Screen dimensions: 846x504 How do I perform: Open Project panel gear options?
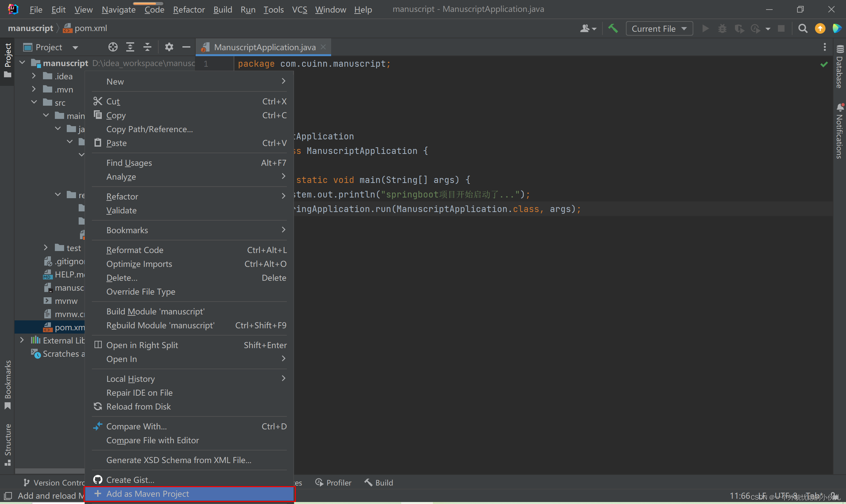pos(169,47)
